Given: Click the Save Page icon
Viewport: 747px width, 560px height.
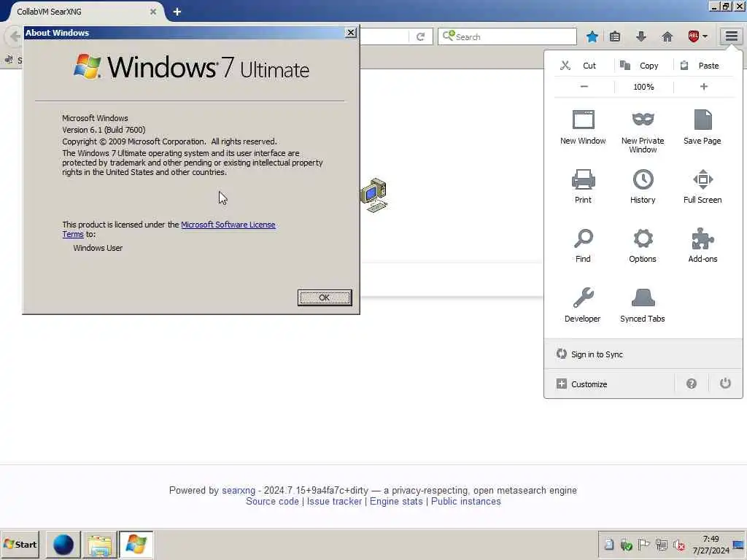Looking at the screenshot, I should [x=703, y=120].
